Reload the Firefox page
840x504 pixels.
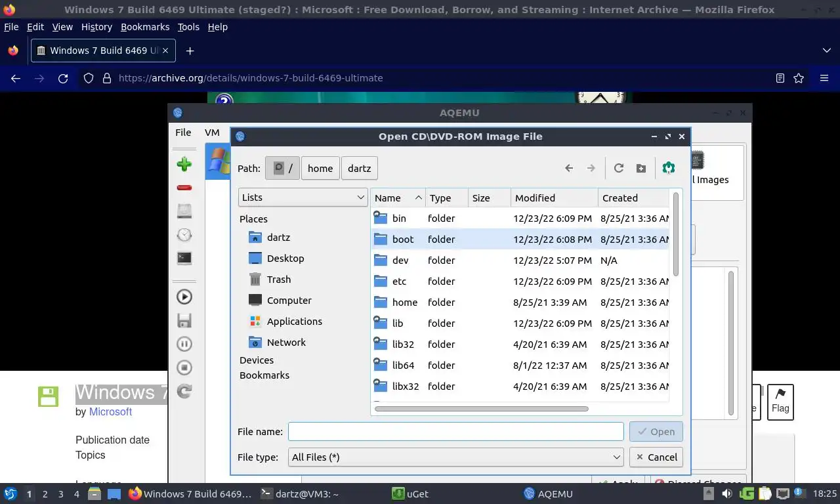(x=63, y=78)
